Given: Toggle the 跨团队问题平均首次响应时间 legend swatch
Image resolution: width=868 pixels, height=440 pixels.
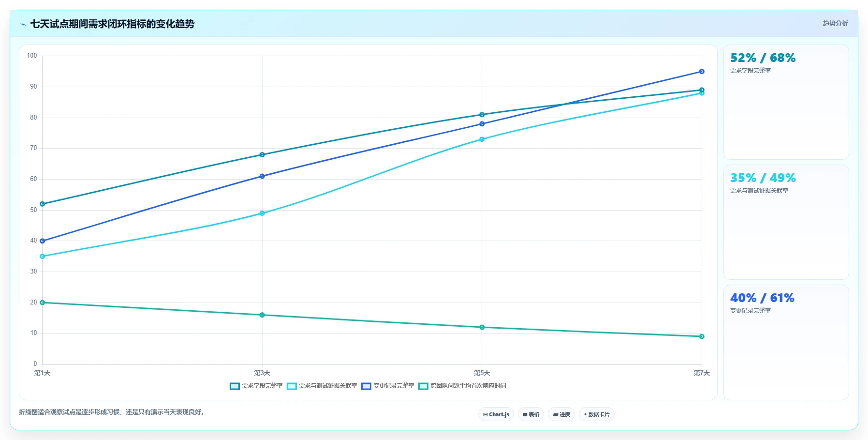Looking at the screenshot, I should tap(423, 386).
